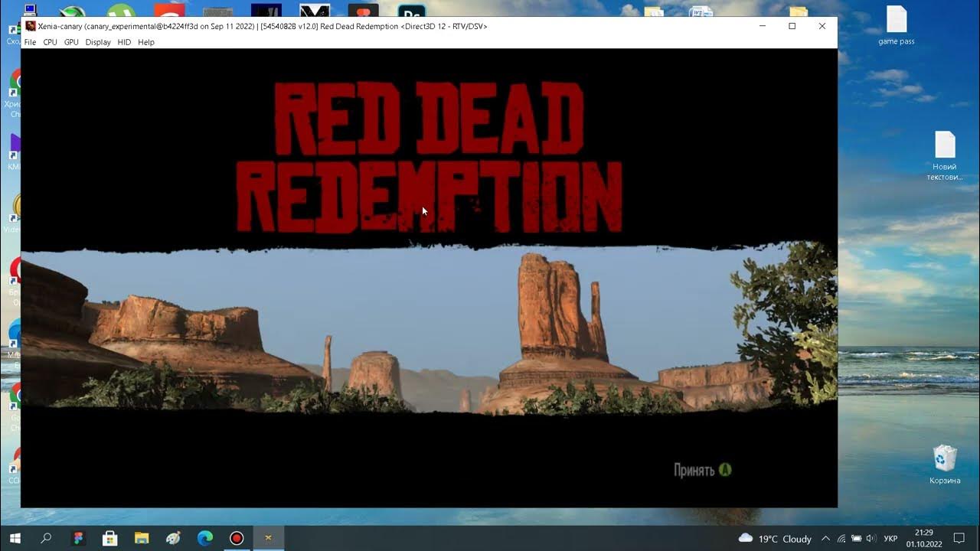The image size is (980, 551).
Task: Close the Xenia-canary window
Action: coord(822,26)
